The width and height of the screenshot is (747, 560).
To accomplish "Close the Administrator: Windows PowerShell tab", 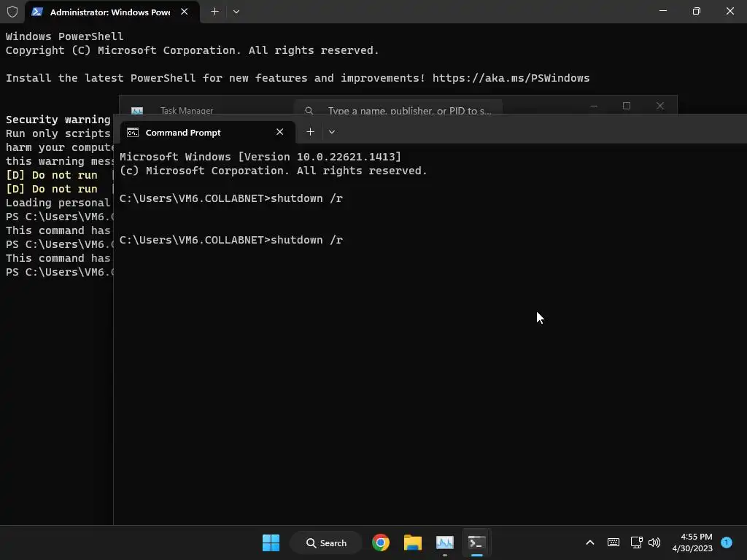I will pos(185,12).
